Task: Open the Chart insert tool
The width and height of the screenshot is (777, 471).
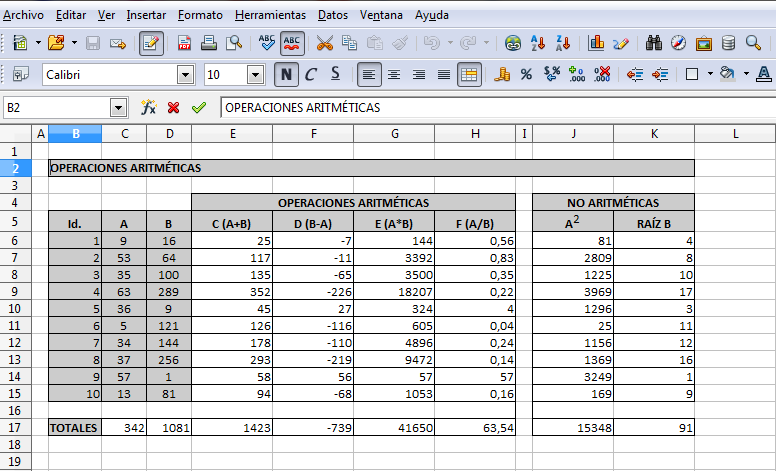Action: click(597, 43)
